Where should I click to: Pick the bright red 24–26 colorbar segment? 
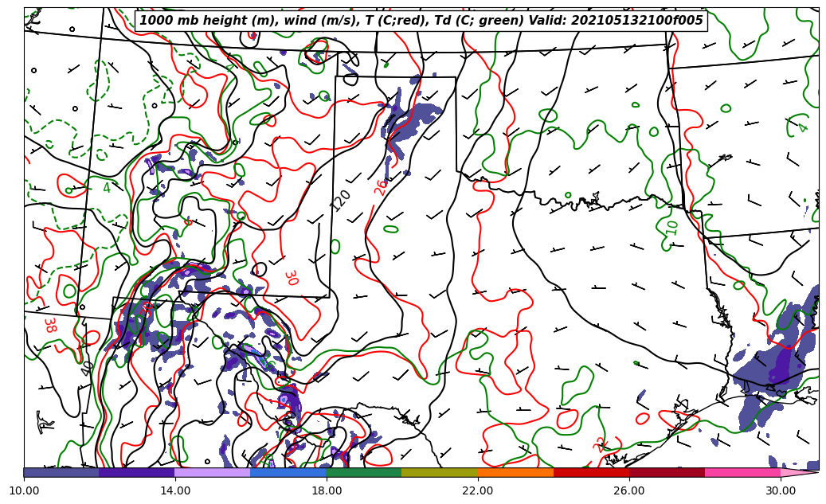pyautogui.click(x=591, y=472)
